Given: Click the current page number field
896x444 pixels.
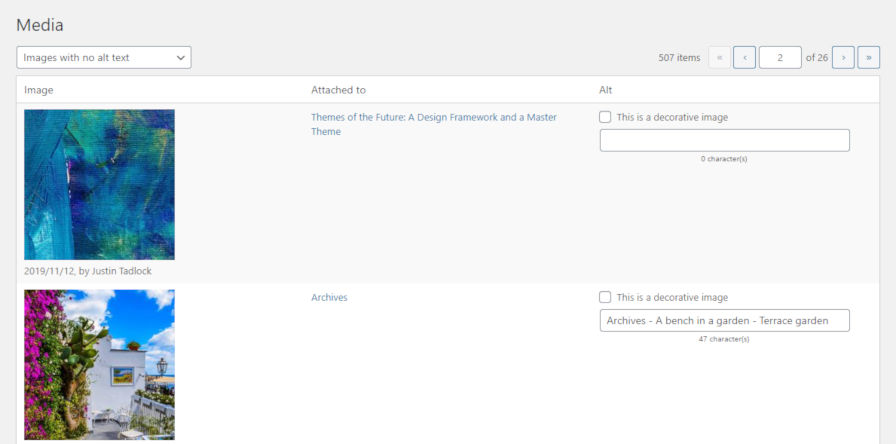Looking at the screenshot, I should click(x=779, y=58).
